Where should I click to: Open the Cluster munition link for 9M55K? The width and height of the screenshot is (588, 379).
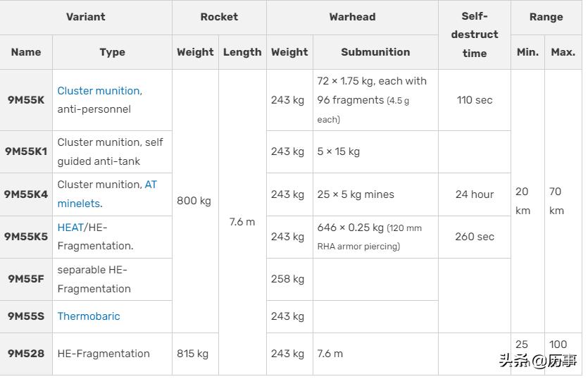tap(99, 91)
